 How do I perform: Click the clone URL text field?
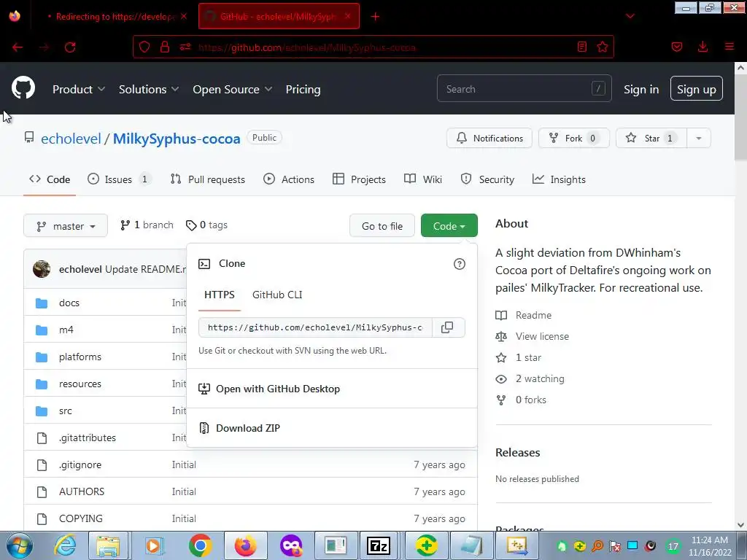(315, 327)
